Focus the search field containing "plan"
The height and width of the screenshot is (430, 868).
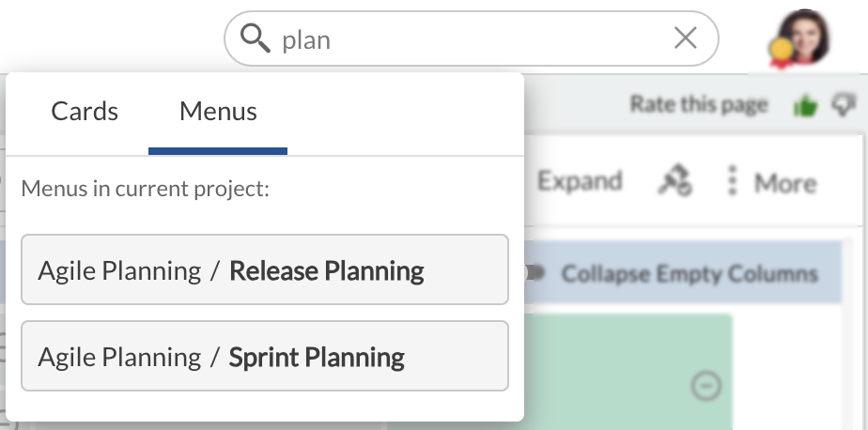[470, 39]
